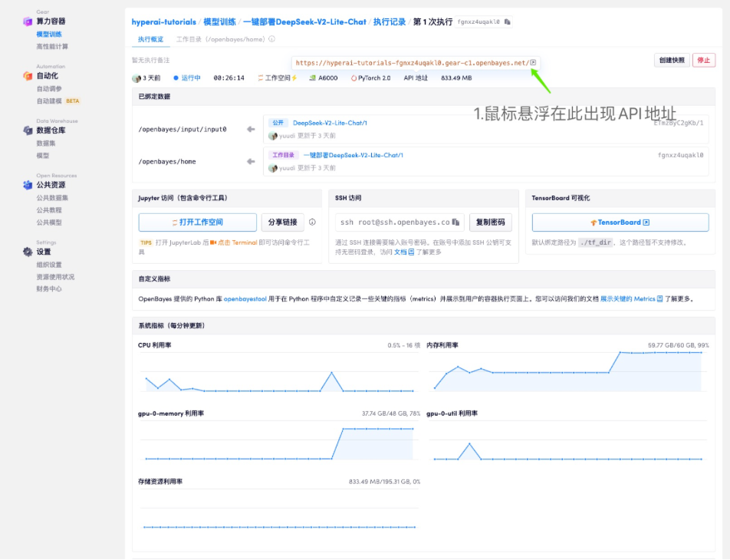Screen dimensions: 730x560
Task: Copy the SSH command with copy icon
Action: tap(455, 222)
